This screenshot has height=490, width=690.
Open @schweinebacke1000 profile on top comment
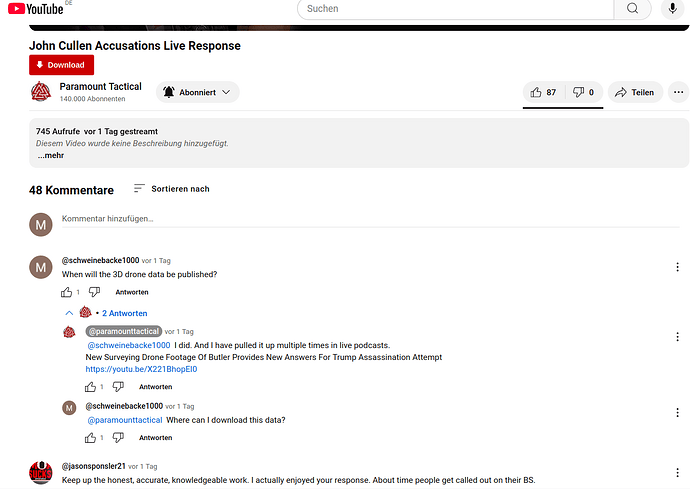[100, 260]
